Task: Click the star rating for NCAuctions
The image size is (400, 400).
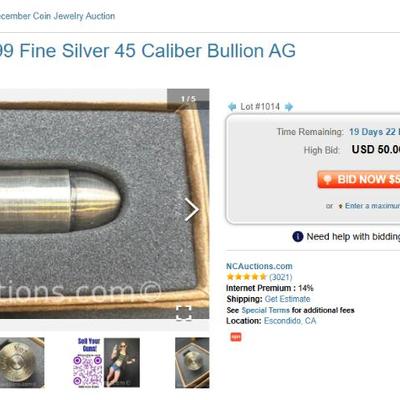Action: pos(247,277)
